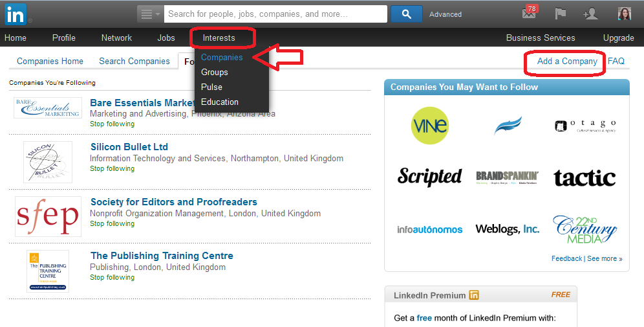Screen dimensions: 644x327
Task: Open the Interests dropdown menu
Action: coord(219,38)
